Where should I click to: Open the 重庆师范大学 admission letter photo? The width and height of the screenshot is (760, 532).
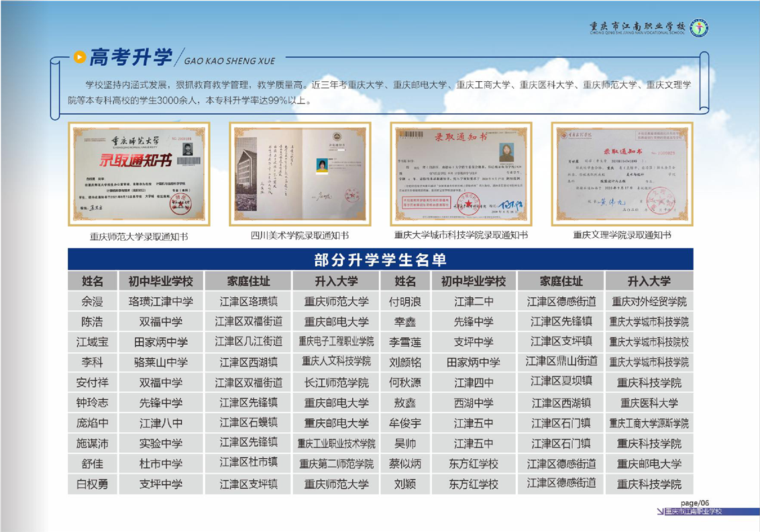pos(139,174)
